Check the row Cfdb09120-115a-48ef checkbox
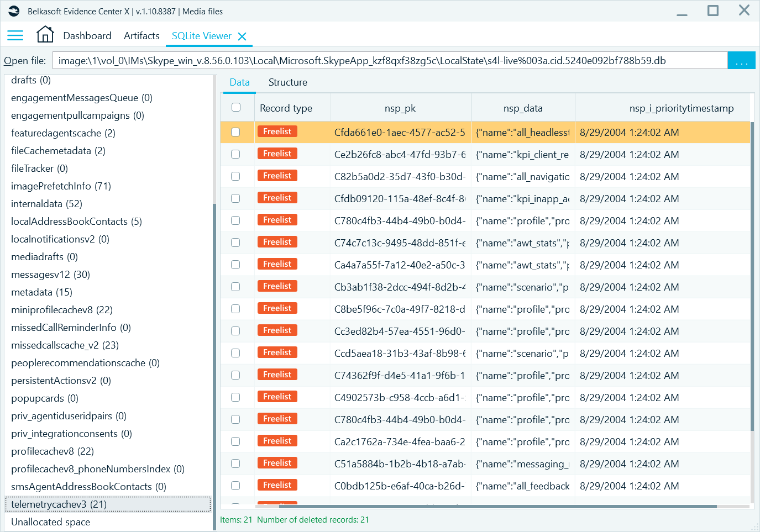760x532 pixels. pyautogui.click(x=235, y=198)
